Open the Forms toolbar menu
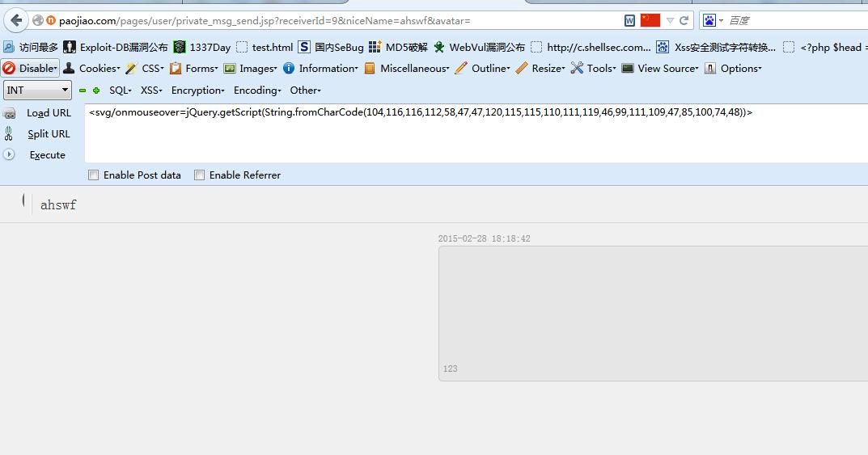The height and width of the screenshot is (455, 868). [194, 68]
